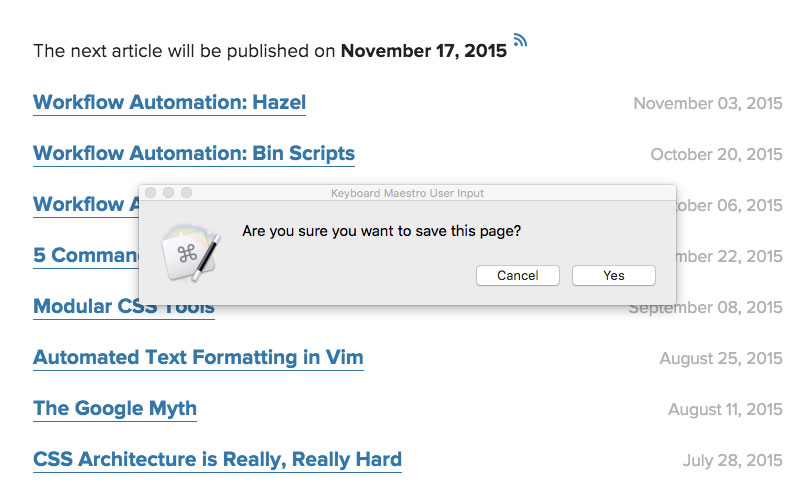Visit The Google Myth article
This screenshot has height=487, width=809.
pyautogui.click(x=114, y=408)
